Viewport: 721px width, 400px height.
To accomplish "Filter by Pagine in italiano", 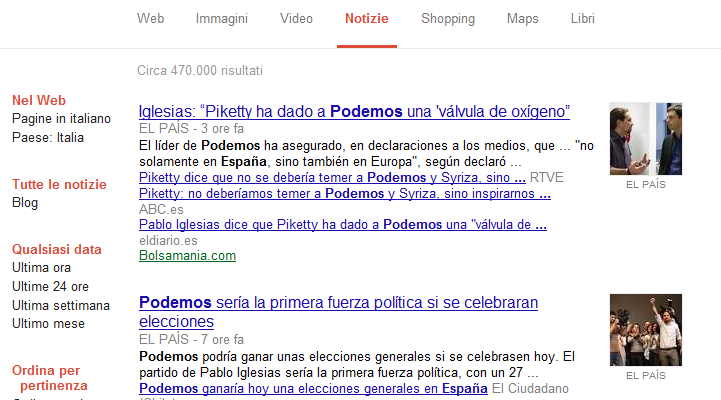I will click(61, 119).
